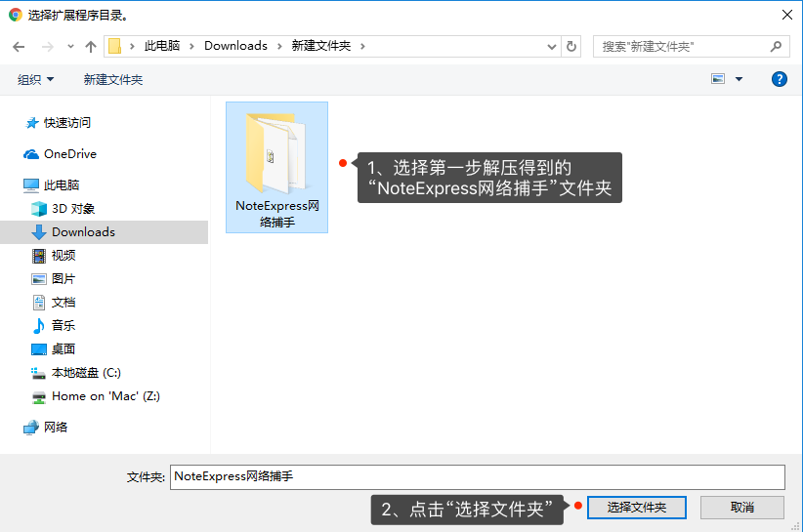Open the 组织 menu
Viewport: 803px width, 532px height.
[35, 79]
